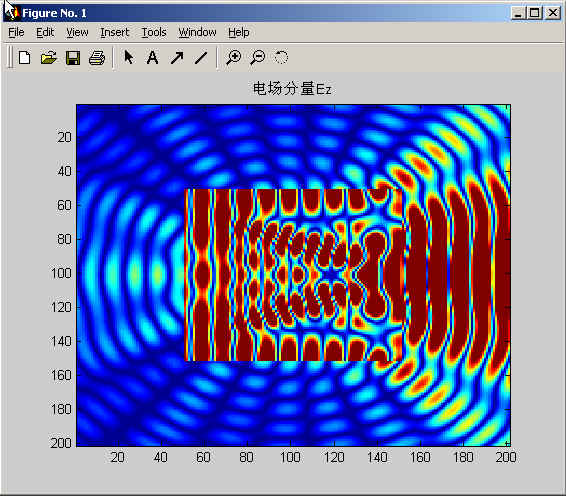Click the plot title 电场分量Ez
The height and width of the screenshot is (496, 566).
point(292,89)
